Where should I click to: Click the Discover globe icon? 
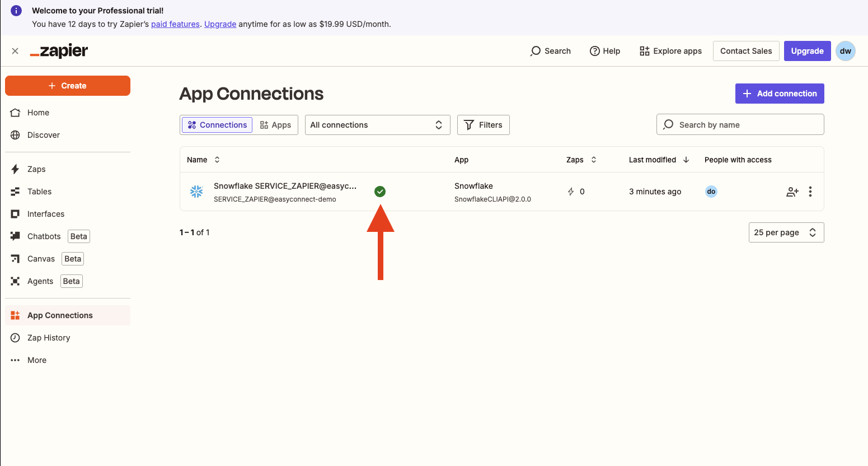15,135
